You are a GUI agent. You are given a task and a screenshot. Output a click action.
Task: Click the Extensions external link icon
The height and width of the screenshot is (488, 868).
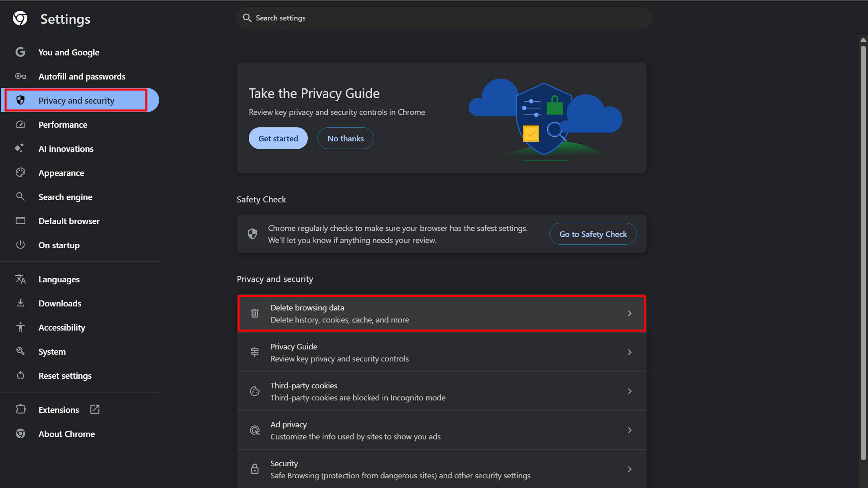click(x=95, y=409)
